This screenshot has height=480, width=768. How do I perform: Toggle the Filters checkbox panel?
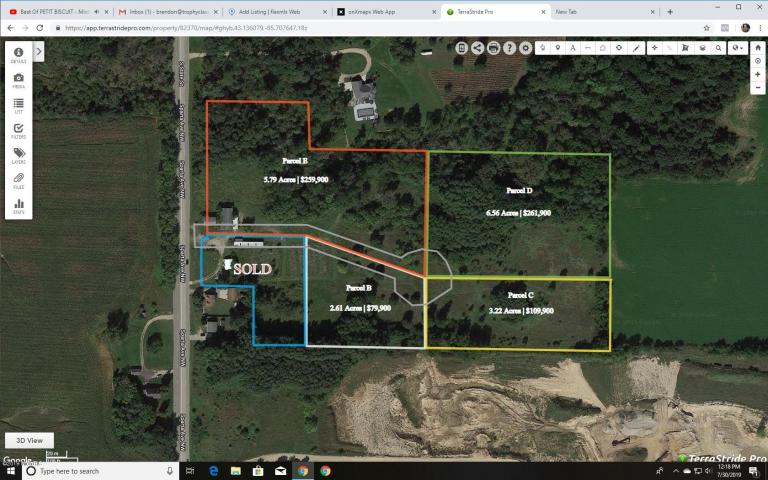(x=18, y=130)
